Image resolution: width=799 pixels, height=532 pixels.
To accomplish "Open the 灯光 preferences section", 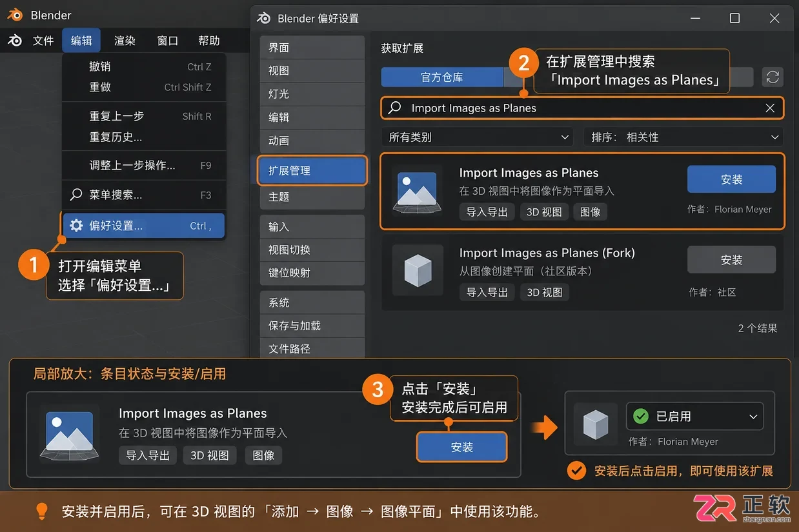I will pos(312,94).
